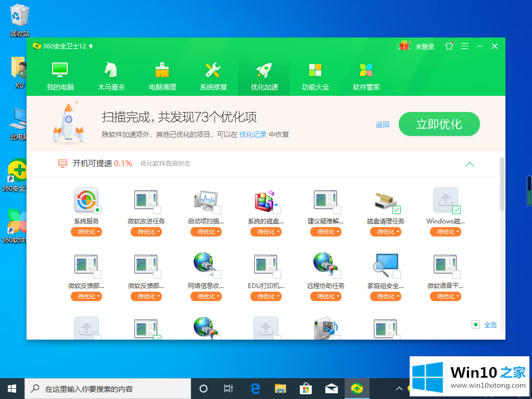This screenshot has height=399, width=532.
Task: Click the upgrade arrow beside 360安全卫士12
Action: (91, 46)
